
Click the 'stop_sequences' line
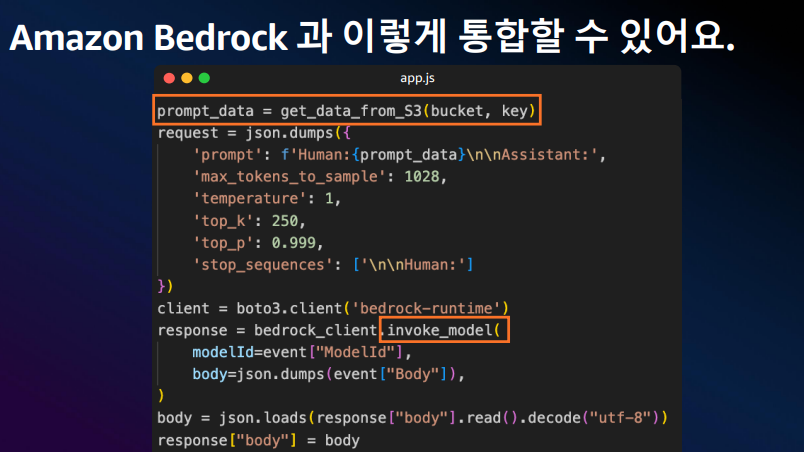coord(333,265)
